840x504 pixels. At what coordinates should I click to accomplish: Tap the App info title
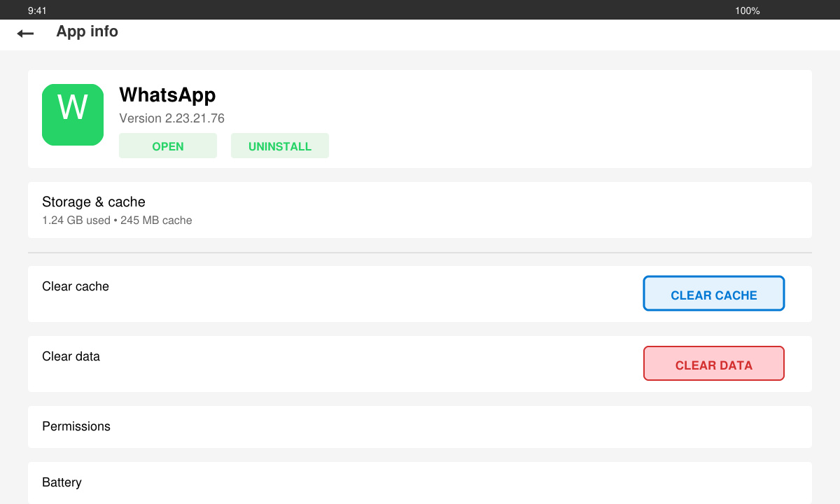87,31
